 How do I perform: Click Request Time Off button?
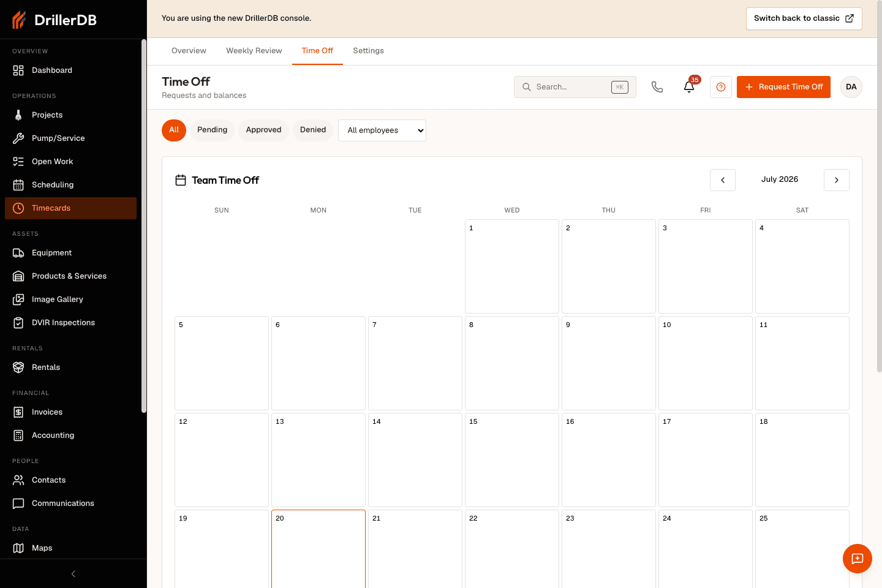783,87
